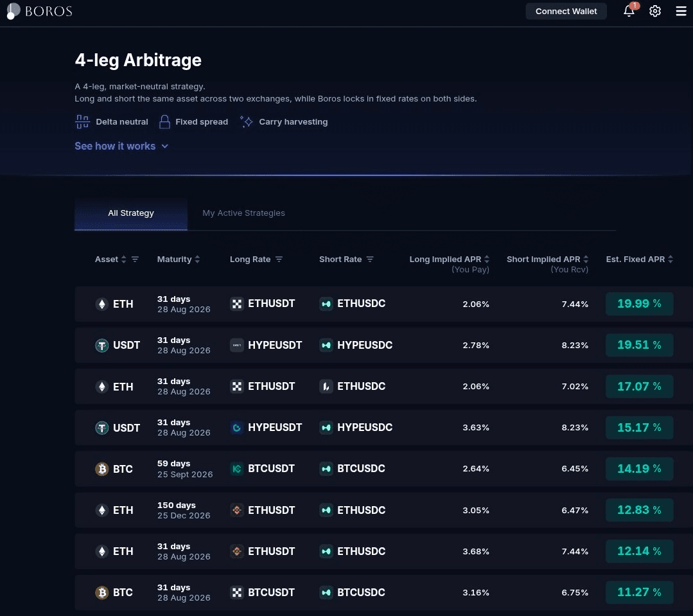Open the hamburger menu icon
Image resolution: width=693 pixels, height=616 pixels.
click(681, 11)
